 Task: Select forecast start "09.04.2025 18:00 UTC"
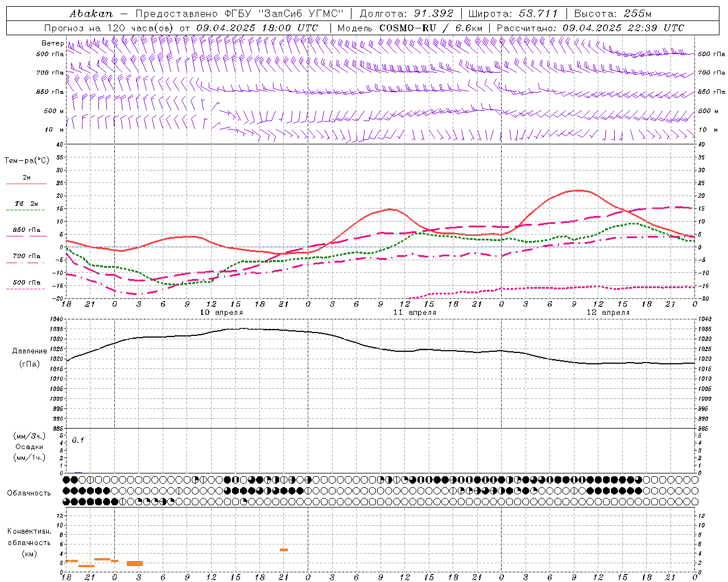click(257, 28)
